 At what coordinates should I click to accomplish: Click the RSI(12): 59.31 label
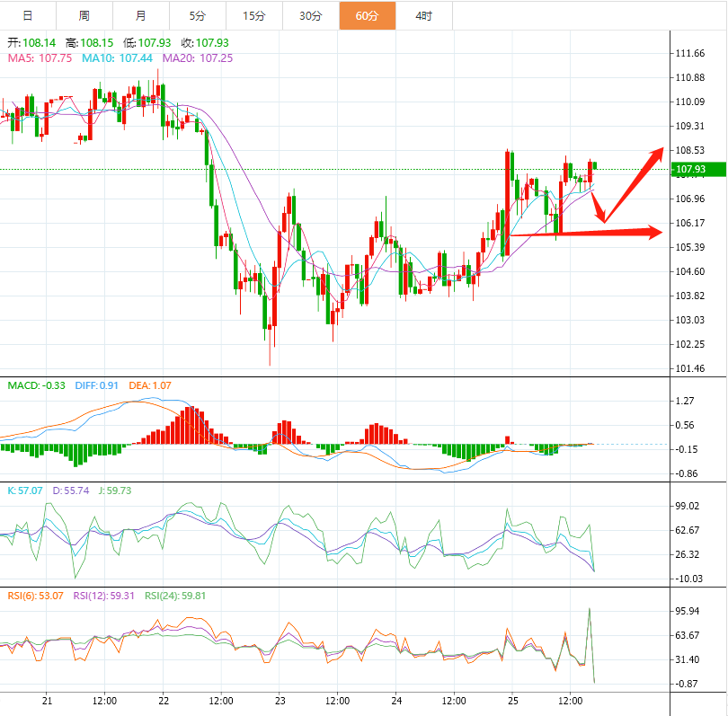point(104,596)
